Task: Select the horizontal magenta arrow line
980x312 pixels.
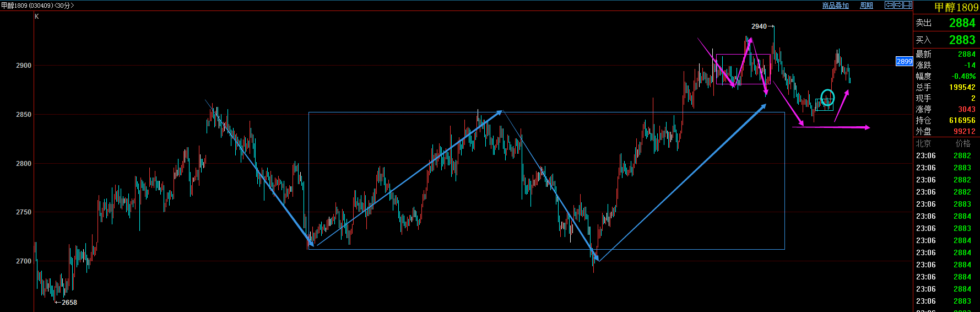Action: 831,127
